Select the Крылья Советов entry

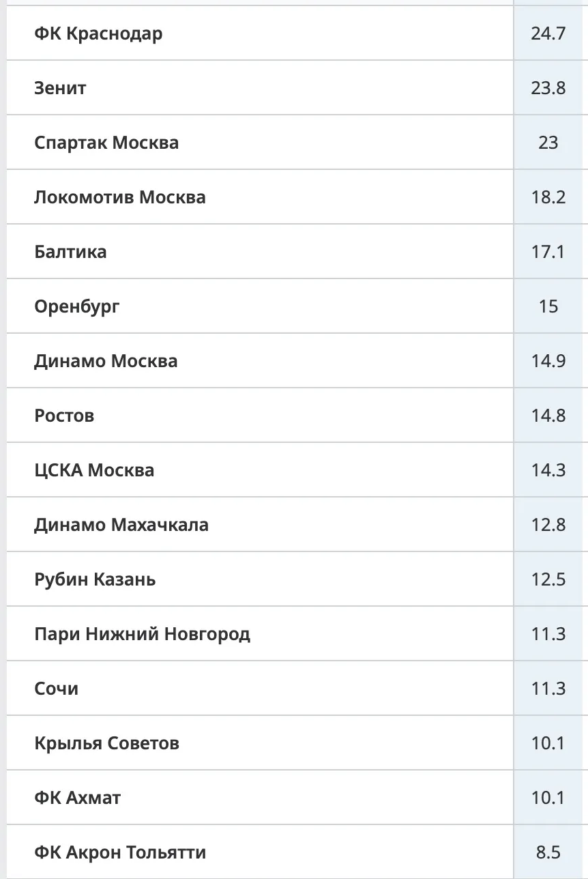pyautogui.click(x=106, y=743)
